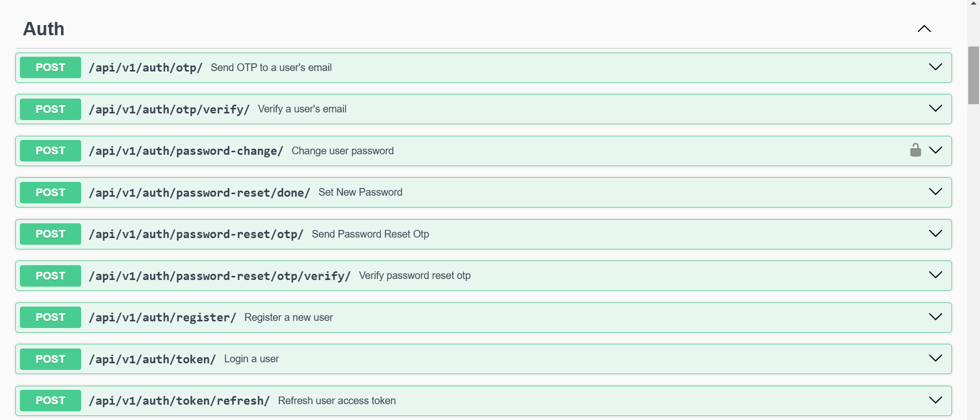
Task: Click the vertical scrollbar thumb
Action: [973, 75]
